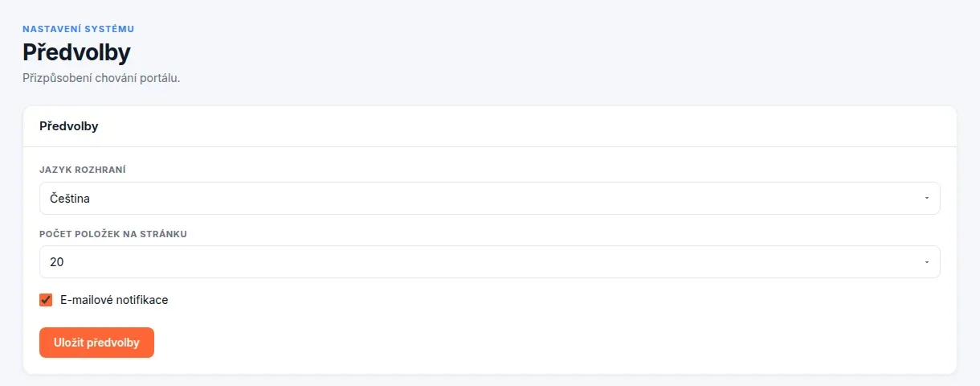980x386 pixels.
Task: Click the arrow icon in the 20 items dropdown
Action: [x=926, y=262]
